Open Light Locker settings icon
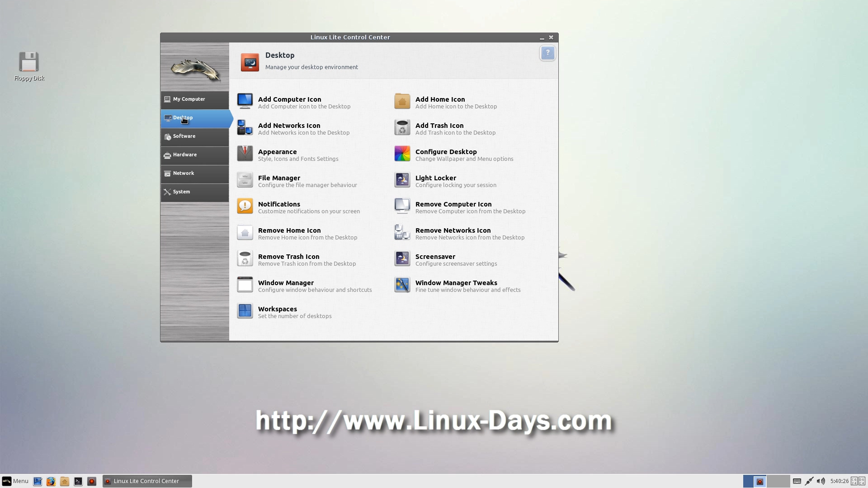This screenshot has height=488, width=868. (402, 180)
